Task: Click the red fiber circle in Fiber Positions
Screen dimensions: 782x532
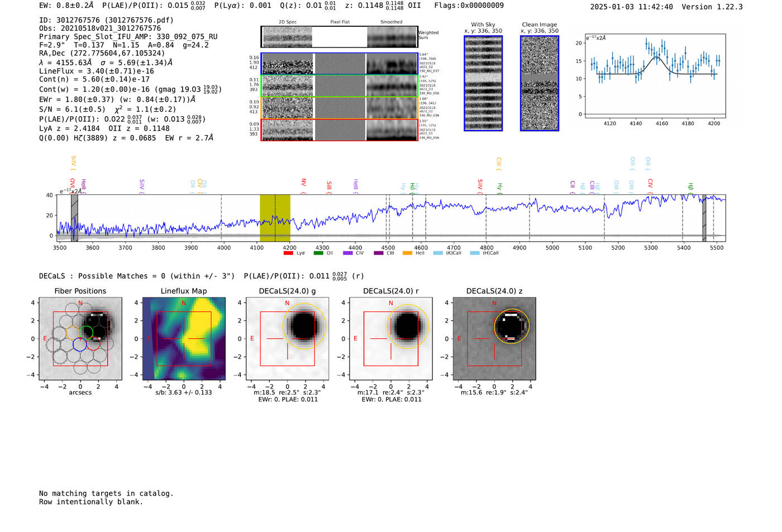Action: (x=93, y=344)
